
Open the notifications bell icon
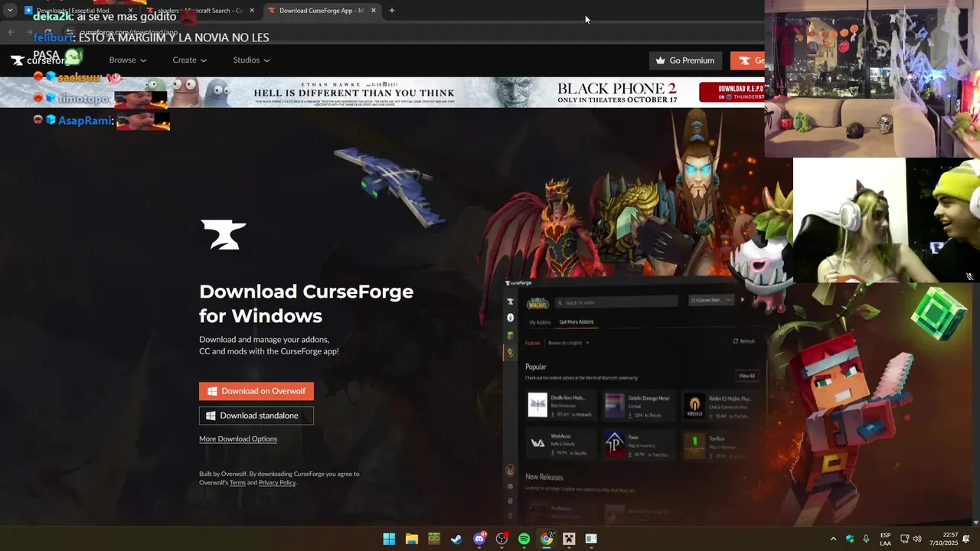point(966,539)
